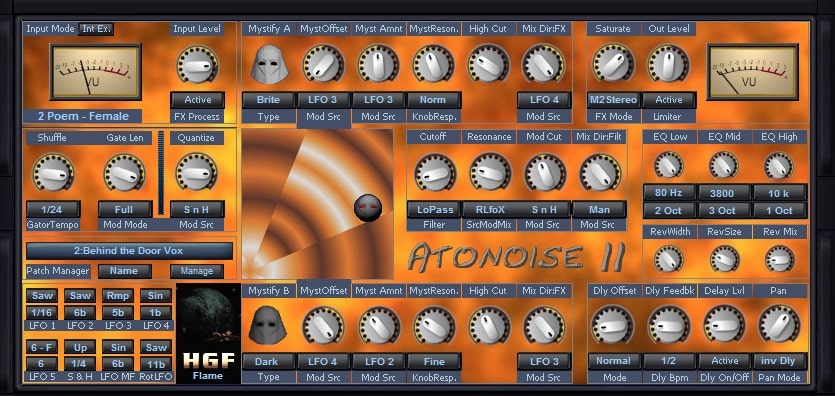Click the EQ Low knob
The height and width of the screenshot is (396, 835).
[669, 165]
